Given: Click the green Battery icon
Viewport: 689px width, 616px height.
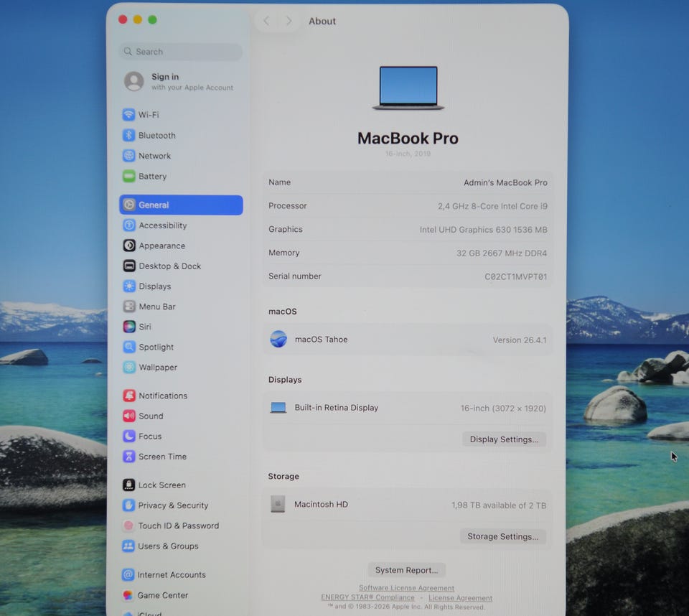Looking at the screenshot, I should click(128, 177).
